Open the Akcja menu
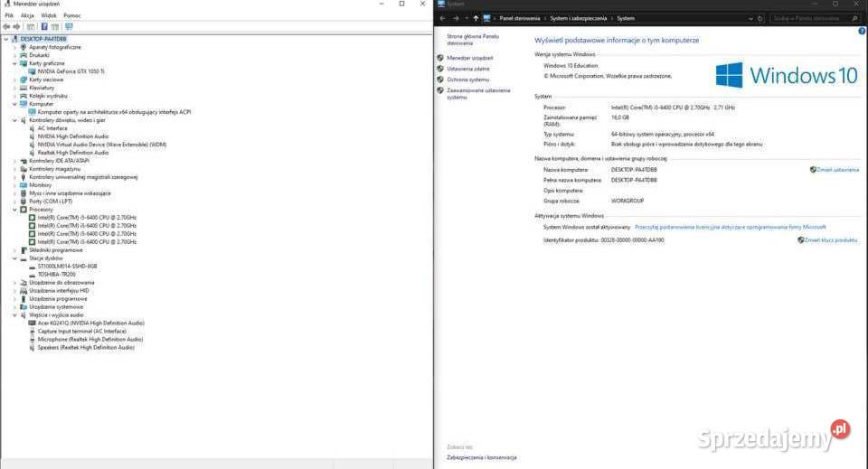 [27, 15]
